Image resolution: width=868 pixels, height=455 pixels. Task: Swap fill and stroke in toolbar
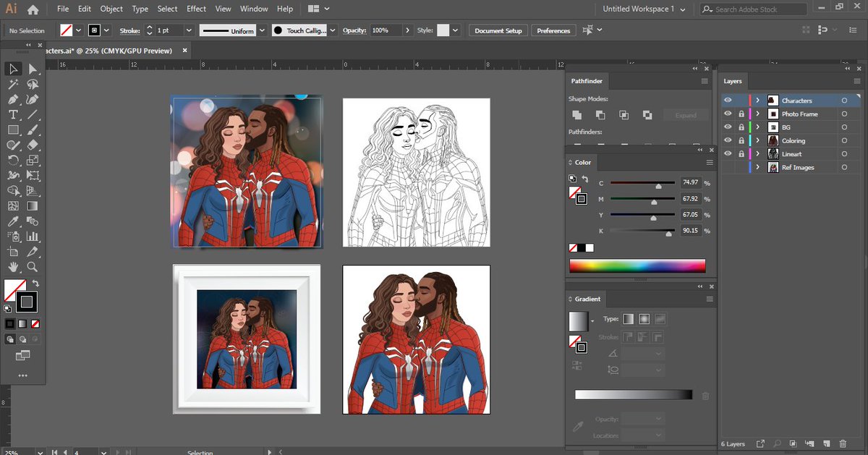point(35,283)
